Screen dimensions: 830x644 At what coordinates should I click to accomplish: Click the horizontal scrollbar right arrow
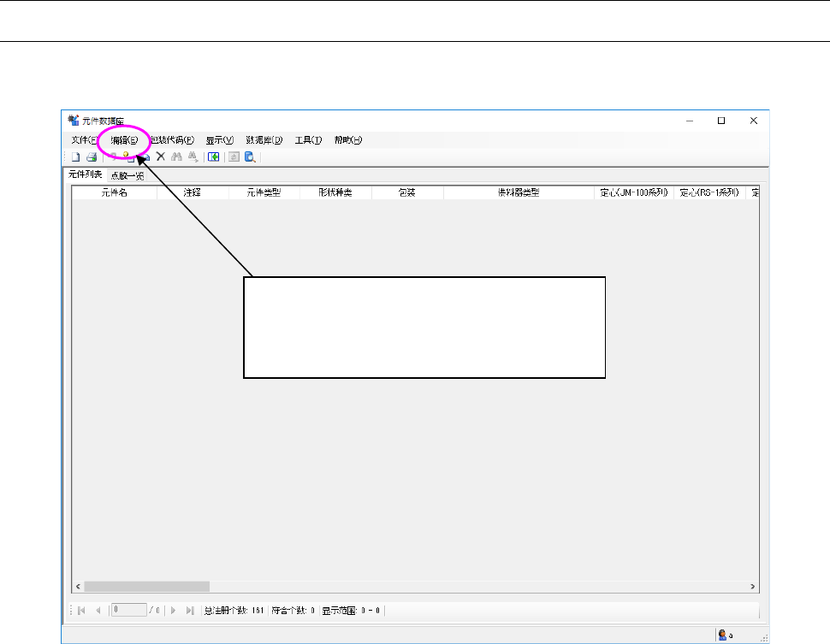tap(753, 587)
